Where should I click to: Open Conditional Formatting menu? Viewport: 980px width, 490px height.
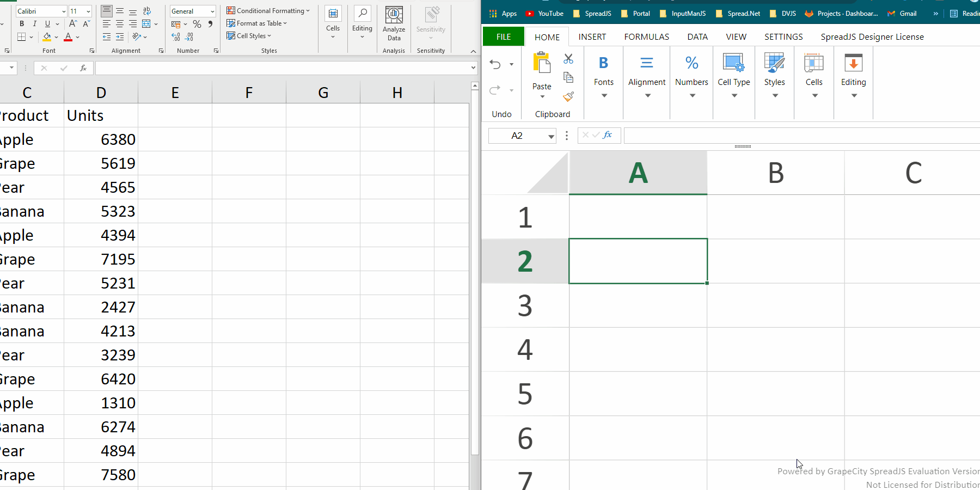268,11
